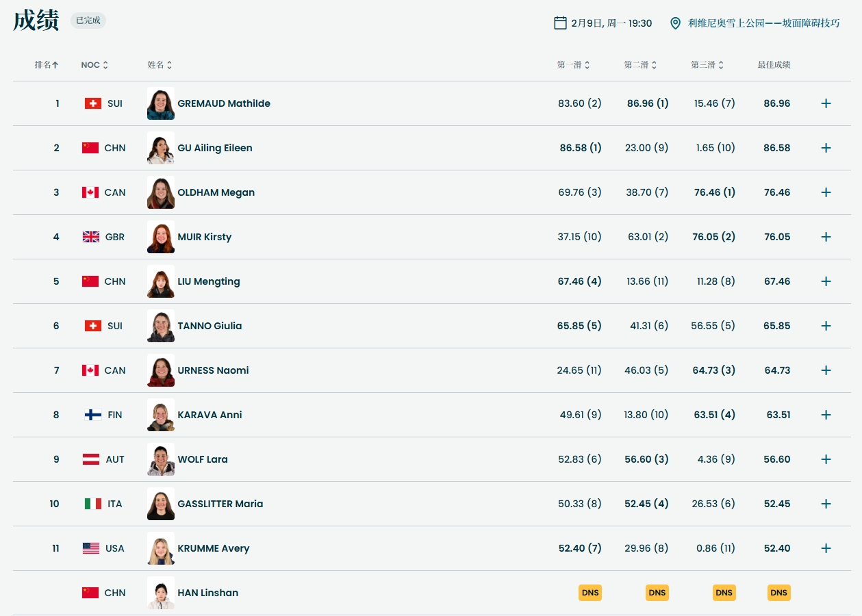The width and height of the screenshot is (862, 616).
Task: Click HAN Linshan's first-run DNS badge
Action: coord(590,593)
